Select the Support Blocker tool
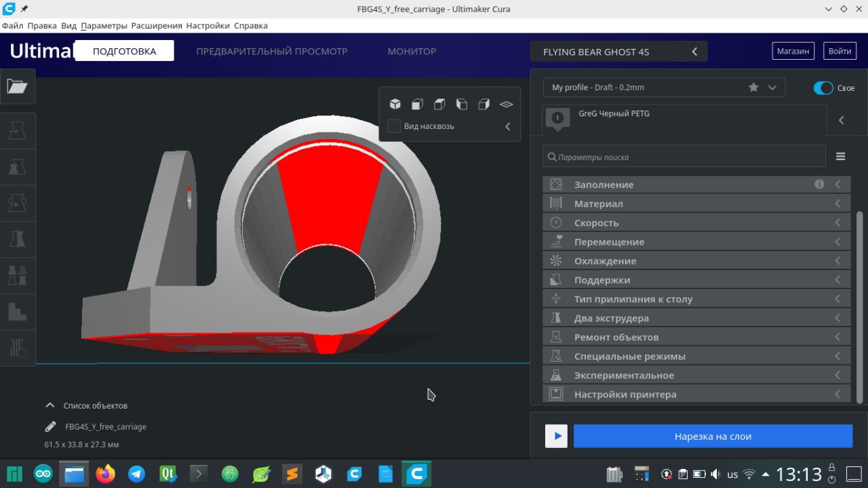The width and height of the screenshot is (868, 488). click(x=17, y=312)
